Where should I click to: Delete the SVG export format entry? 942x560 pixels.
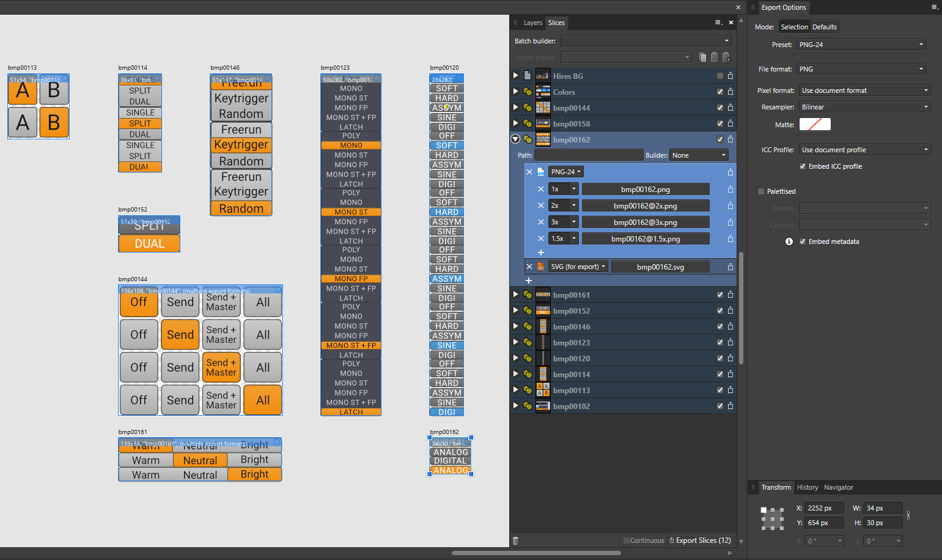coord(529,267)
